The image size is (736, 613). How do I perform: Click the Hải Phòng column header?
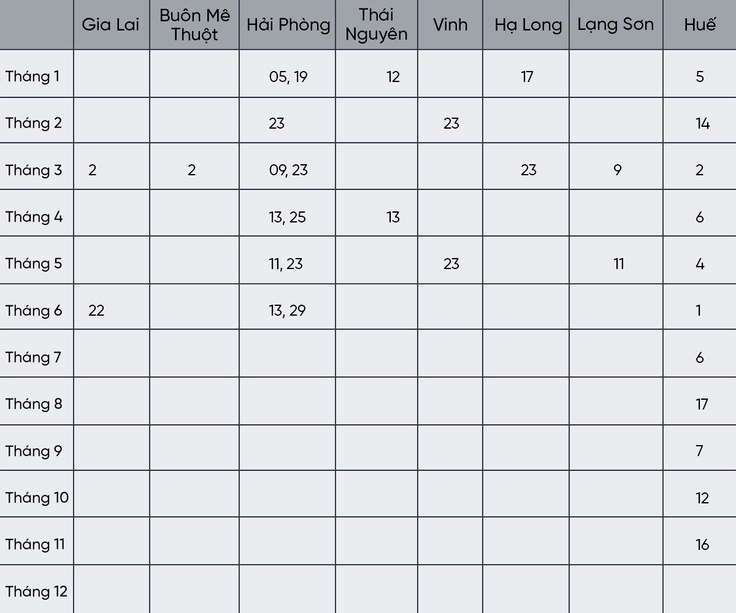288,24
